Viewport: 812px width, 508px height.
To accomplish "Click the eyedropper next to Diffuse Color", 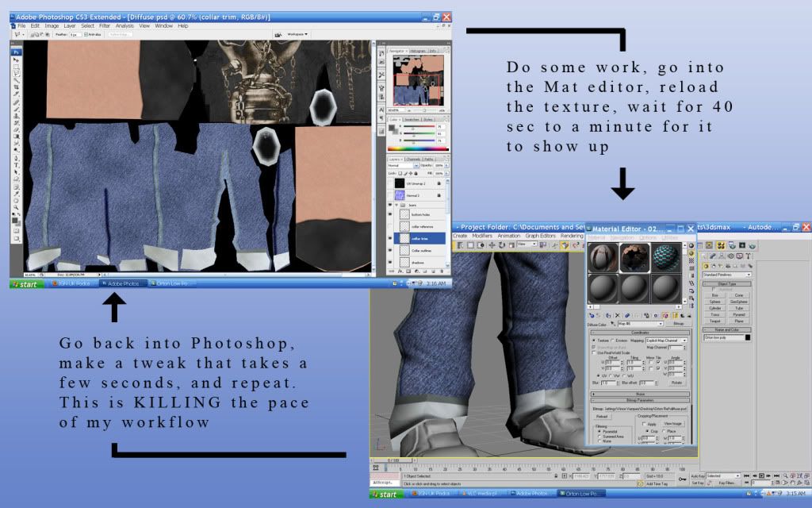I will pyautogui.click(x=612, y=324).
